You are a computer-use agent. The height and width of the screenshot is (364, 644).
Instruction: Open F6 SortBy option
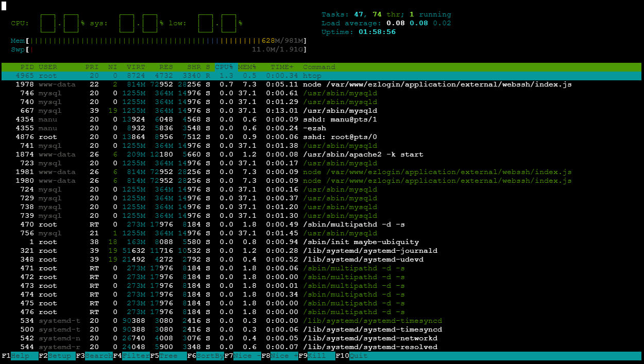click(206, 356)
